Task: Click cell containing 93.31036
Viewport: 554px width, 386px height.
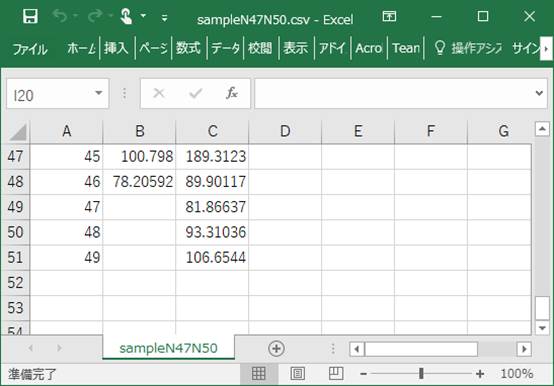Action: pyautogui.click(x=212, y=232)
